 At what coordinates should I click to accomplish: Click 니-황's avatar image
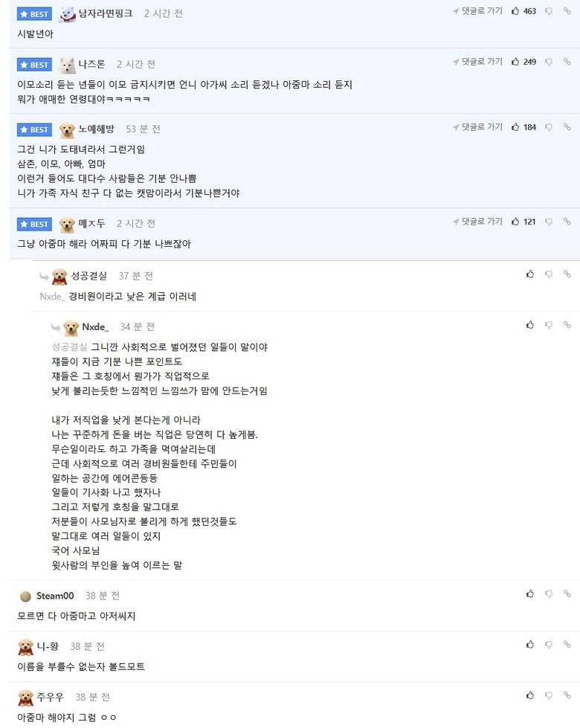pos(25,647)
